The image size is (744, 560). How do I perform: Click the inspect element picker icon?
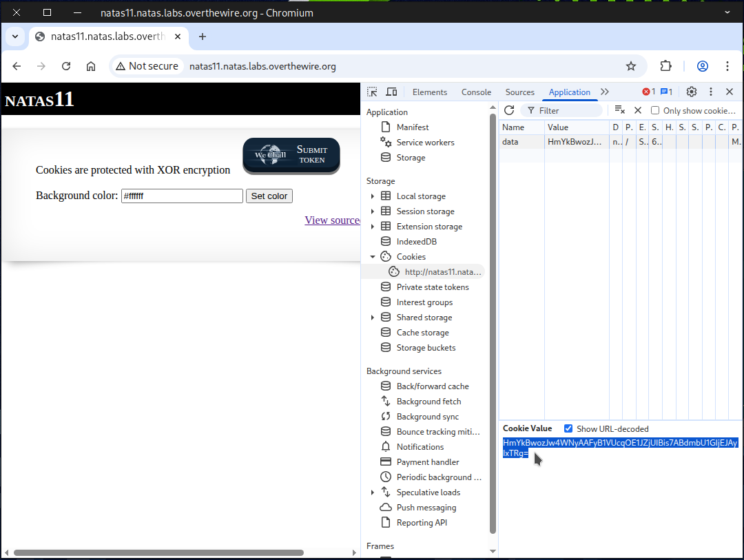point(372,92)
